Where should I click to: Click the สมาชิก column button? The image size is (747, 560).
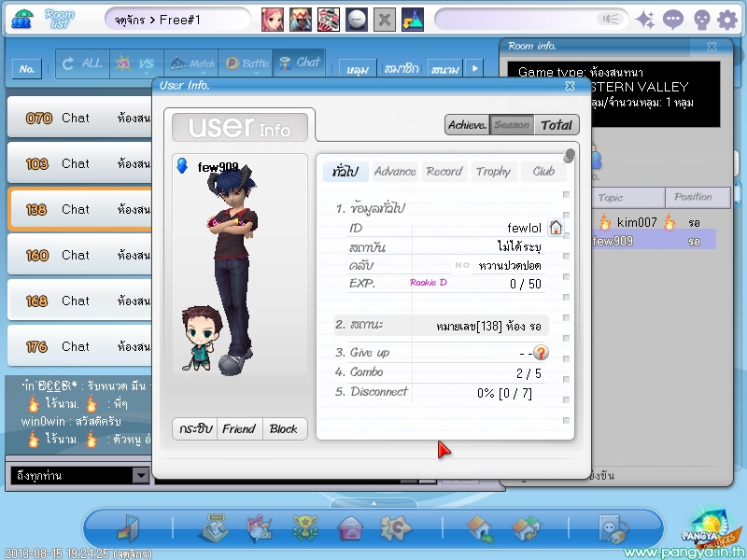(402, 69)
